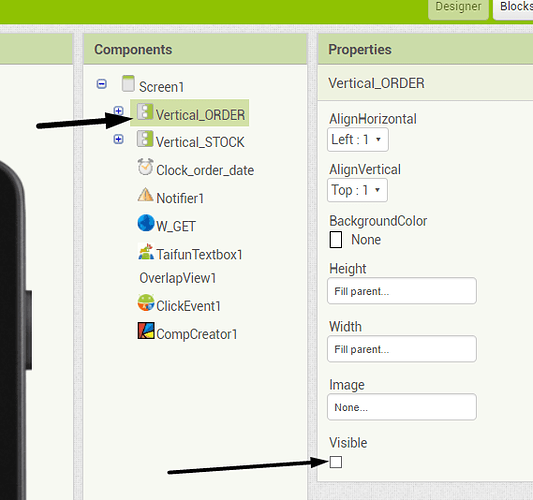Expand the Vertical_STOCK tree node
Screen dimensions: 533x500
[118, 139]
